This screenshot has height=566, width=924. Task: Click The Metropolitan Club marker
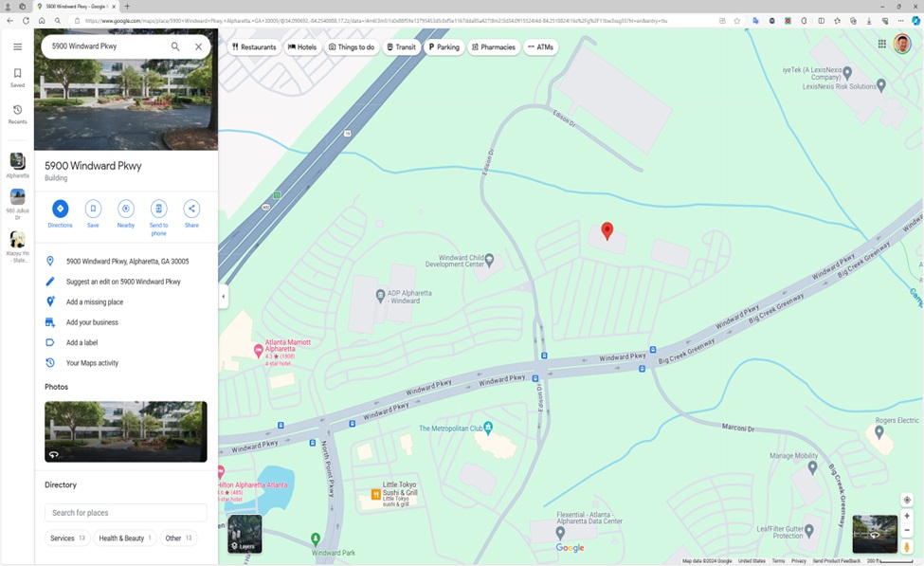click(488, 428)
